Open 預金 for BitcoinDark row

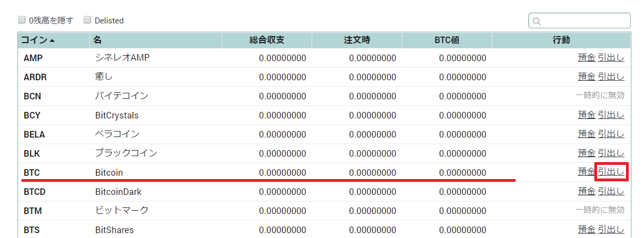586,192
